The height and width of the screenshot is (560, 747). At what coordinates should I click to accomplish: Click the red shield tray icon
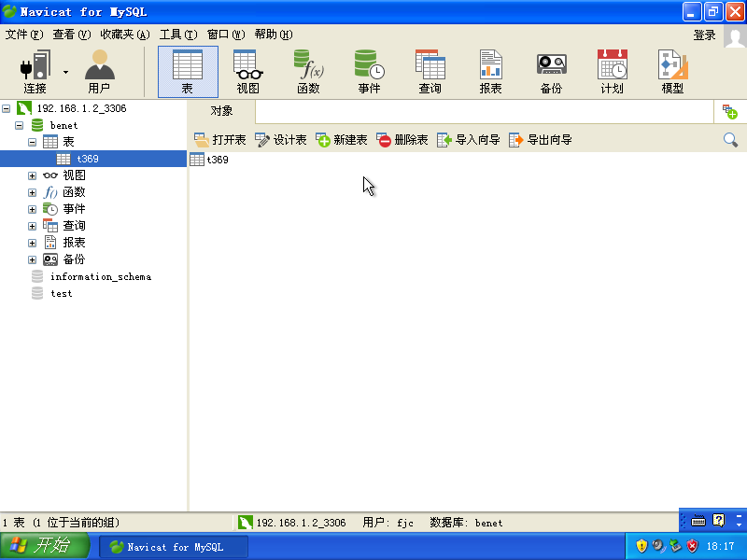pyautogui.click(x=692, y=546)
